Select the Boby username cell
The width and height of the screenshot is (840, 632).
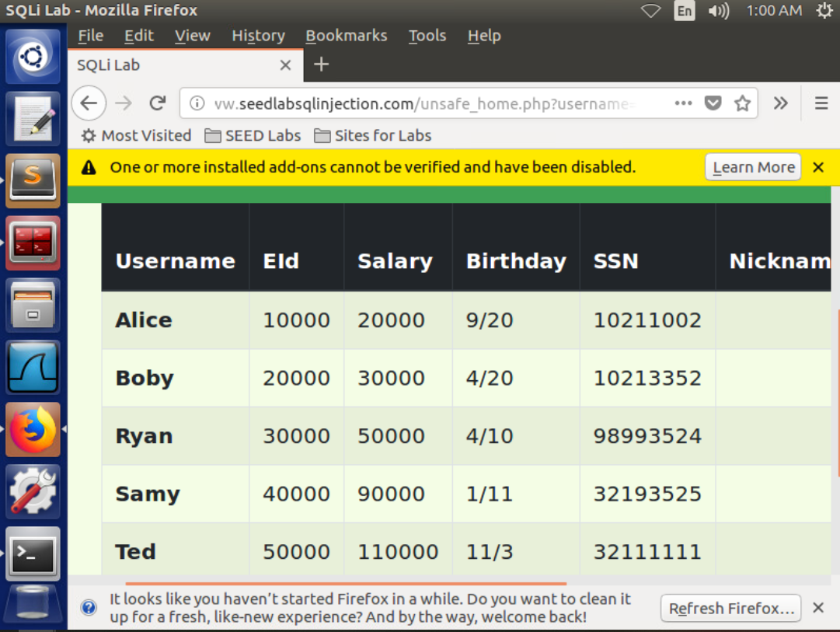[175, 378]
